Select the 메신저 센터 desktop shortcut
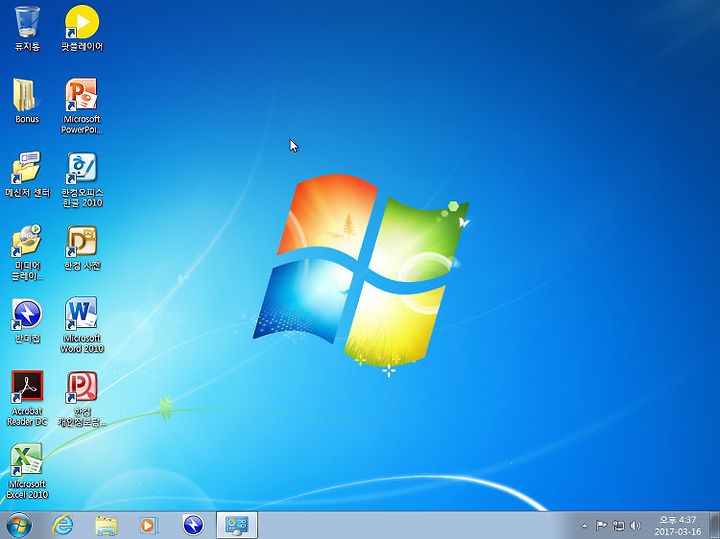720x539 pixels. pos(27,174)
